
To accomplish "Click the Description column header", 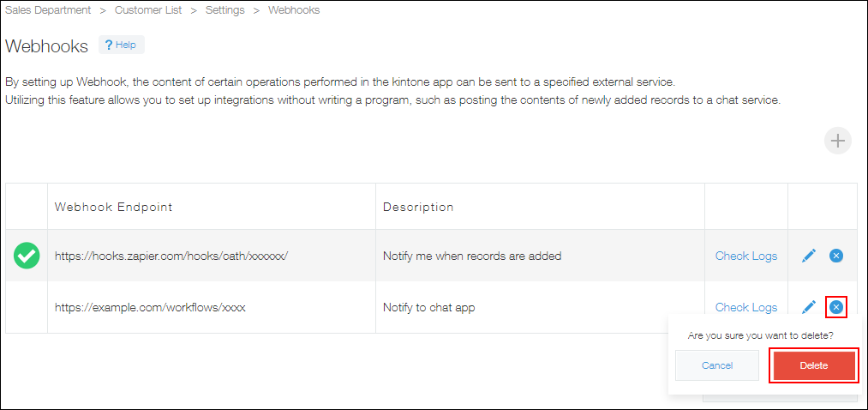I will (418, 207).
